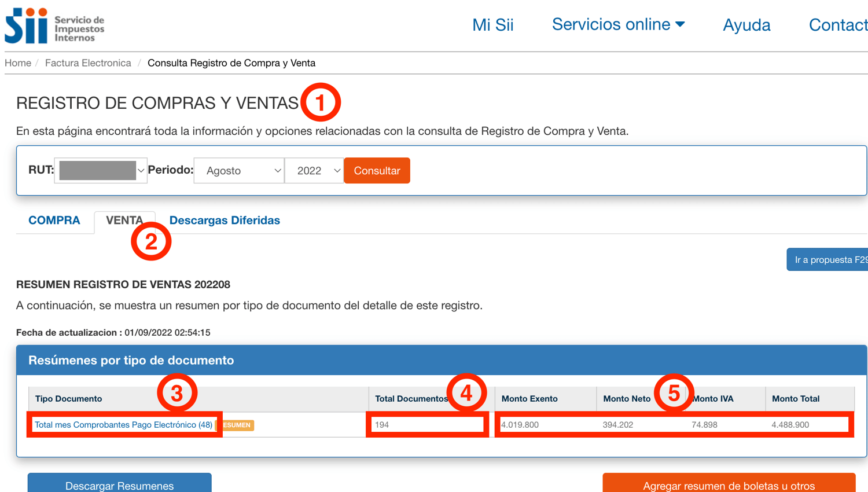Switch to the COMPRA tab
Screen dimensions: 868x492
coord(54,221)
